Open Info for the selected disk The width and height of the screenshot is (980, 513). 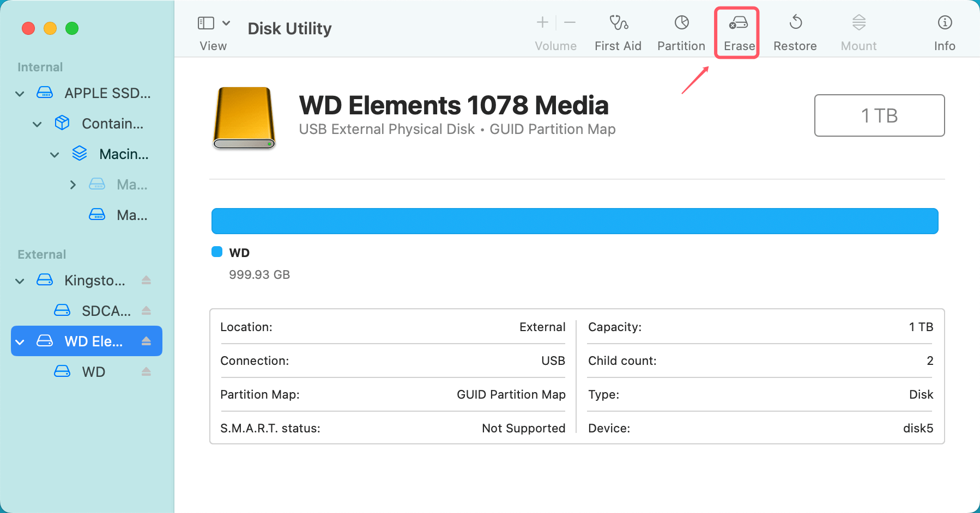944,30
